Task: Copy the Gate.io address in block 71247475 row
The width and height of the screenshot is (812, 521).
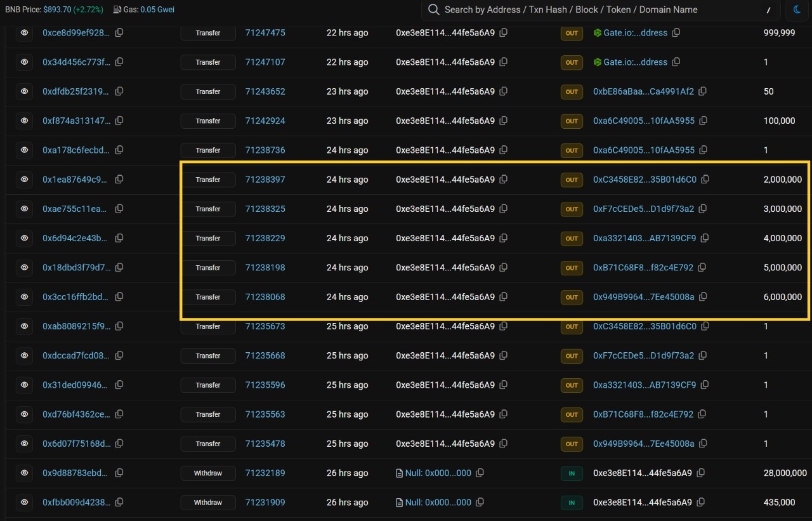Action: [x=676, y=32]
